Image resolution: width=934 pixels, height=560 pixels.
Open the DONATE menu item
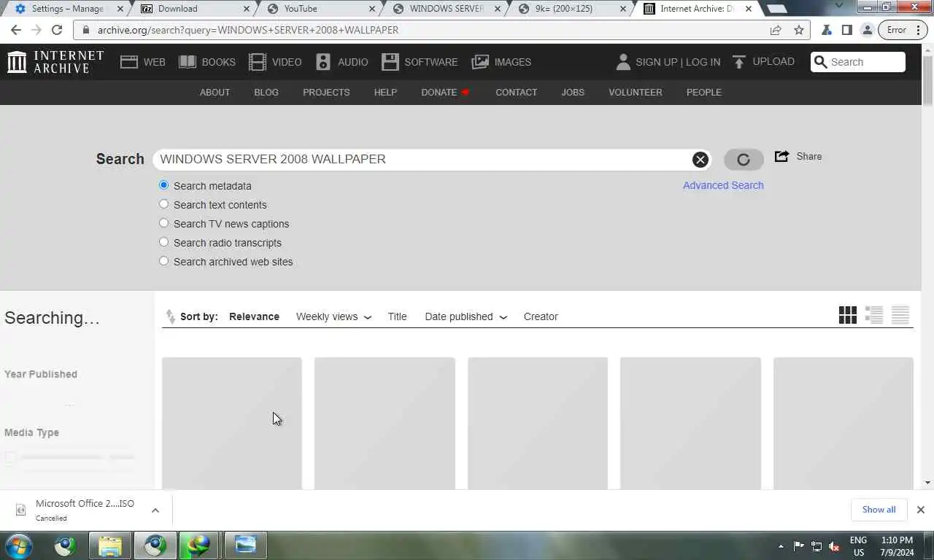[x=445, y=92]
